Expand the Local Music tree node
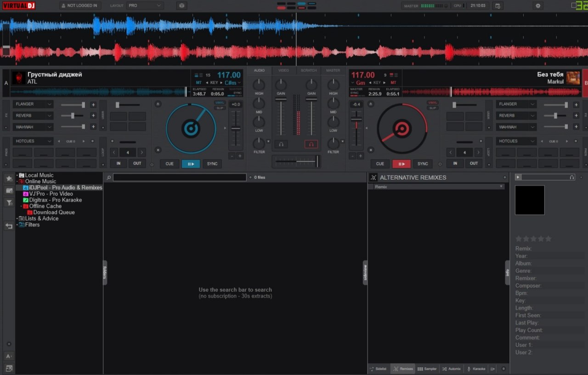 [x=17, y=175]
